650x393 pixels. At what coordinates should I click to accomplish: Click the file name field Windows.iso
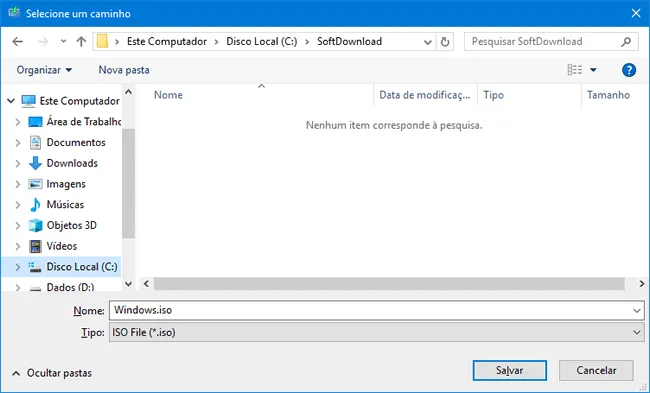pyautogui.click(x=376, y=311)
